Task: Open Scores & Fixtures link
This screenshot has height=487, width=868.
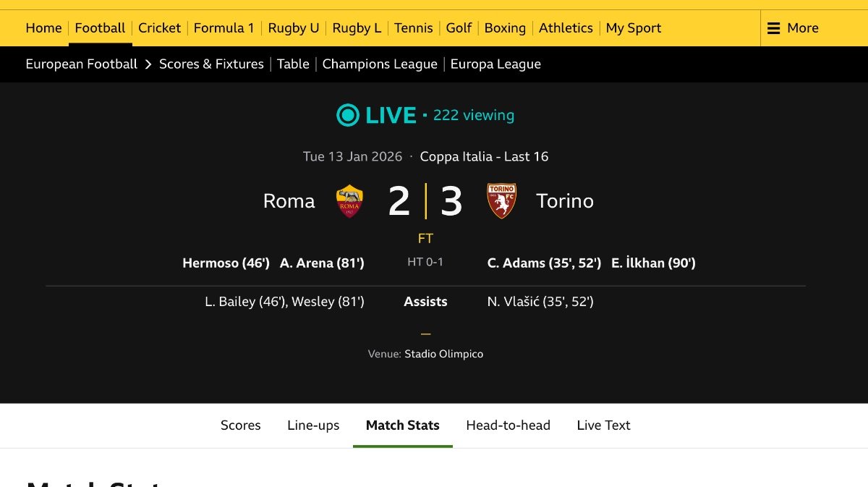Action: click(x=211, y=64)
